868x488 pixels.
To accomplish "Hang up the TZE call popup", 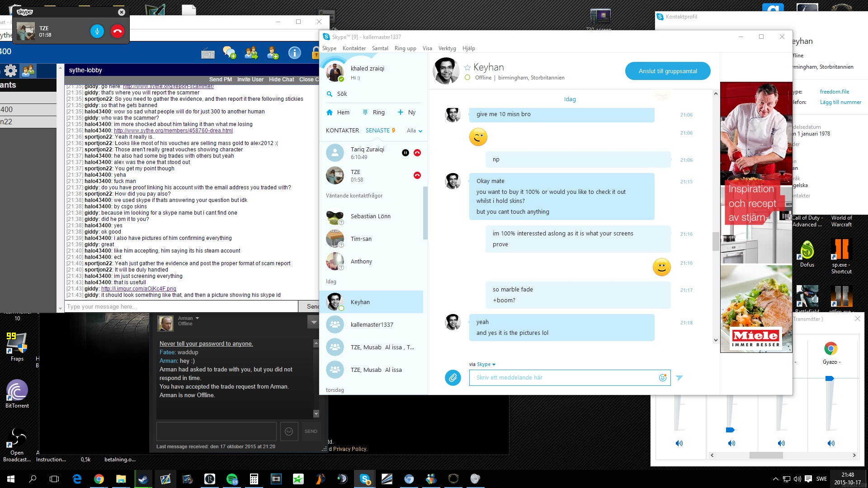I will tap(118, 31).
